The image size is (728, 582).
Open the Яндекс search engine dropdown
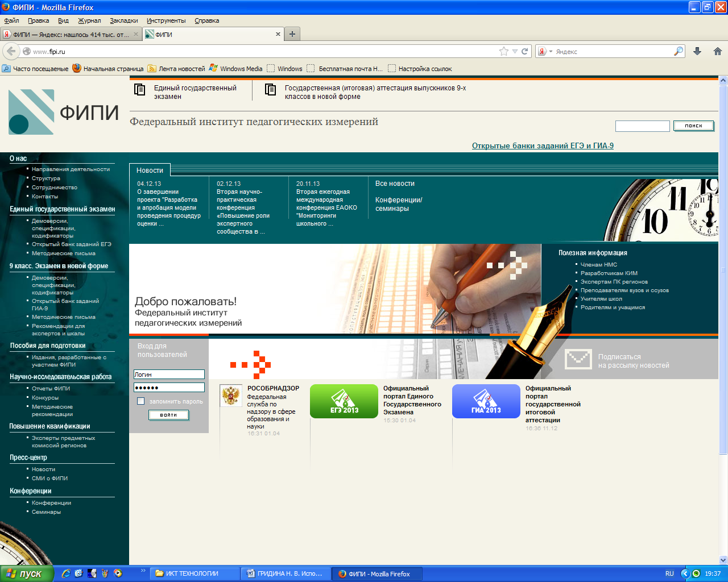pos(551,52)
